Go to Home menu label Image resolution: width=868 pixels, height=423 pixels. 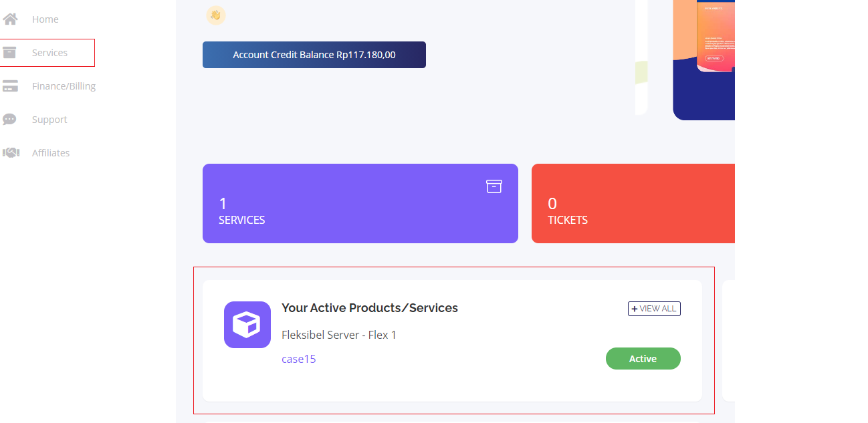coord(45,19)
